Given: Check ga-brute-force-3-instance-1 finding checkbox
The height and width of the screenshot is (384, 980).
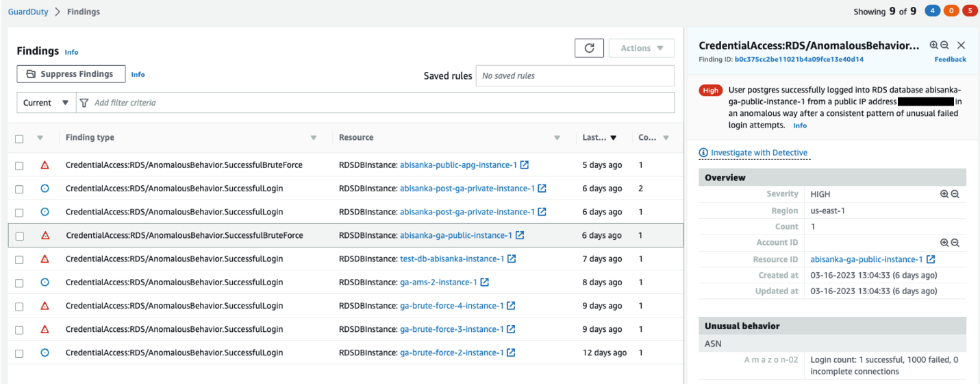Looking at the screenshot, I should point(19,330).
